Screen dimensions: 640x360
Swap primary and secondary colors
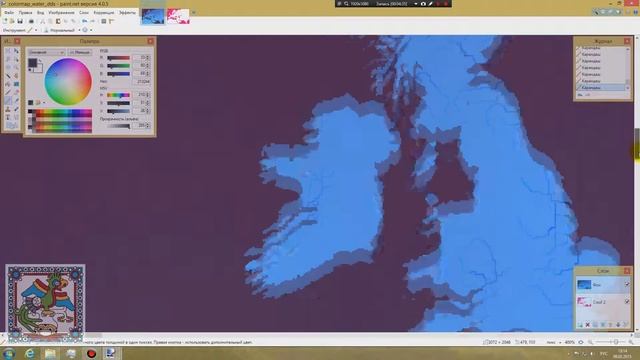[x=40, y=61]
